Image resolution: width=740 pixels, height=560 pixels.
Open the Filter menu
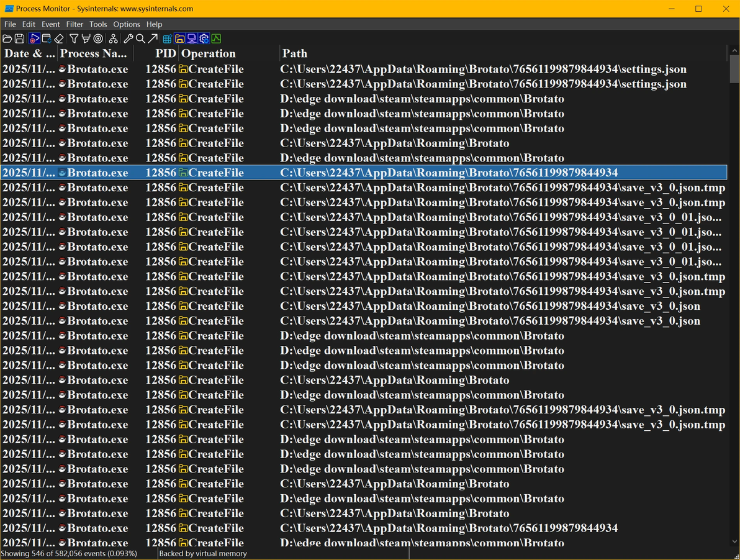[x=74, y=24]
